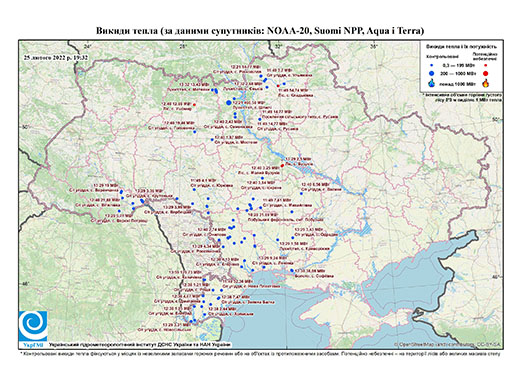This screenshot has height=368, width=520.
Task: Click the small blue dot in legend
Action: click(432, 65)
